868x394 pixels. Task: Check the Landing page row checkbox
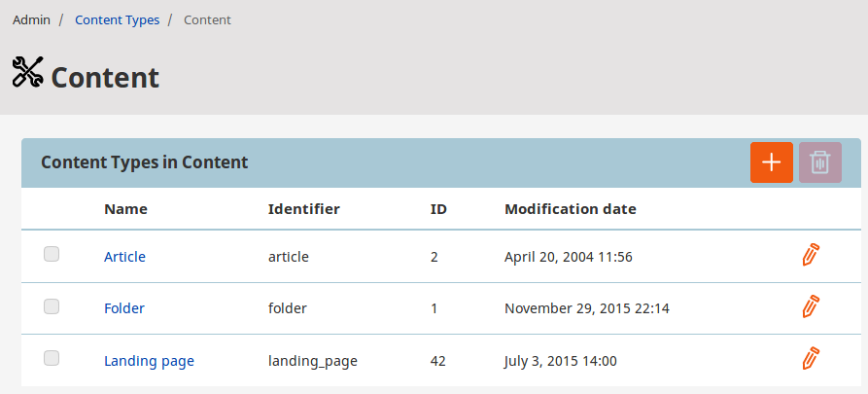[x=52, y=359]
